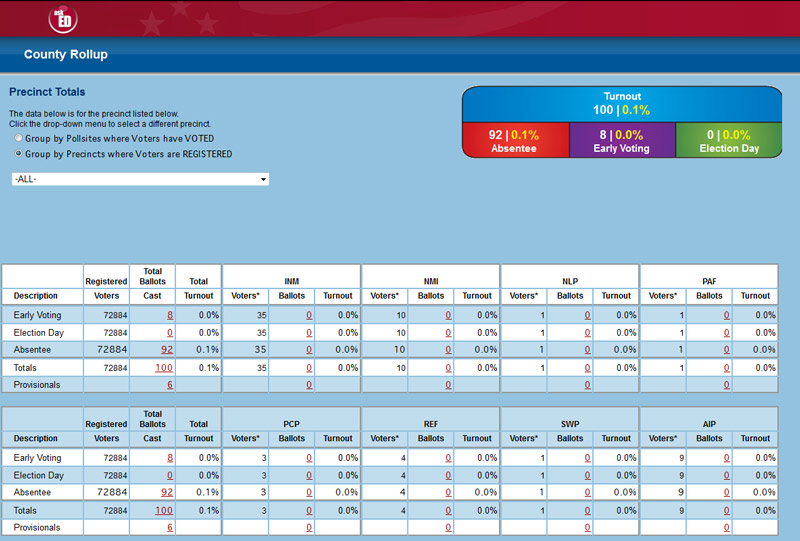Click the Election Day row label in second table
The height and width of the screenshot is (541, 800).
[39, 476]
